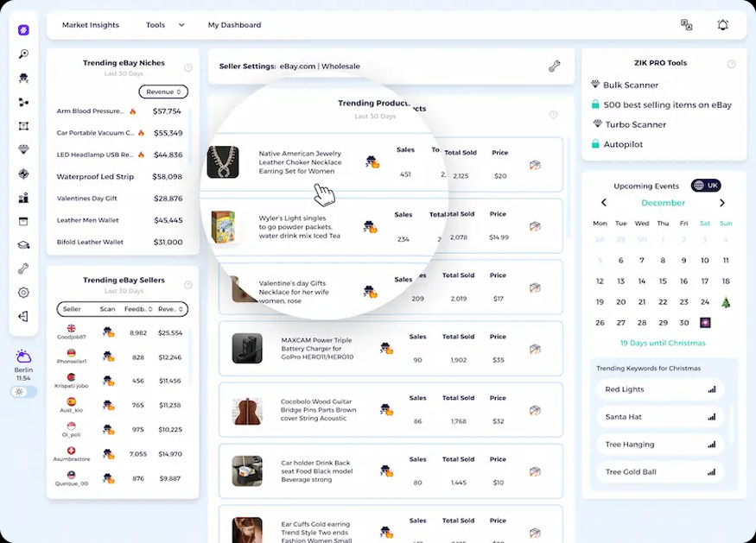
Task: Expand the Tools dropdown chevron
Action: pos(181,25)
